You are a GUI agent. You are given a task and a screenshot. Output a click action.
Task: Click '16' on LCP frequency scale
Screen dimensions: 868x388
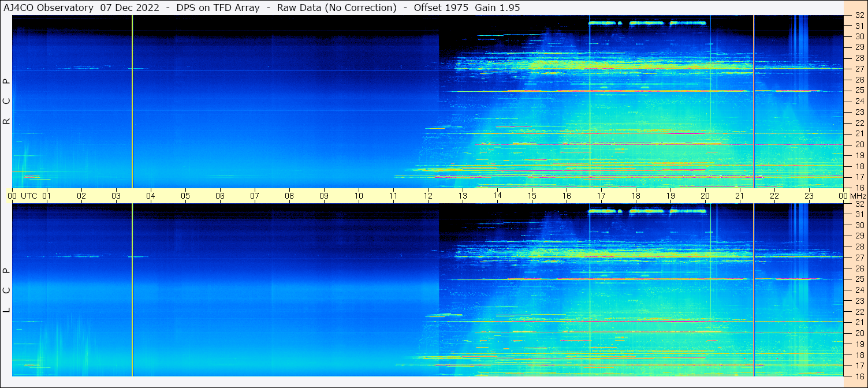859,376
